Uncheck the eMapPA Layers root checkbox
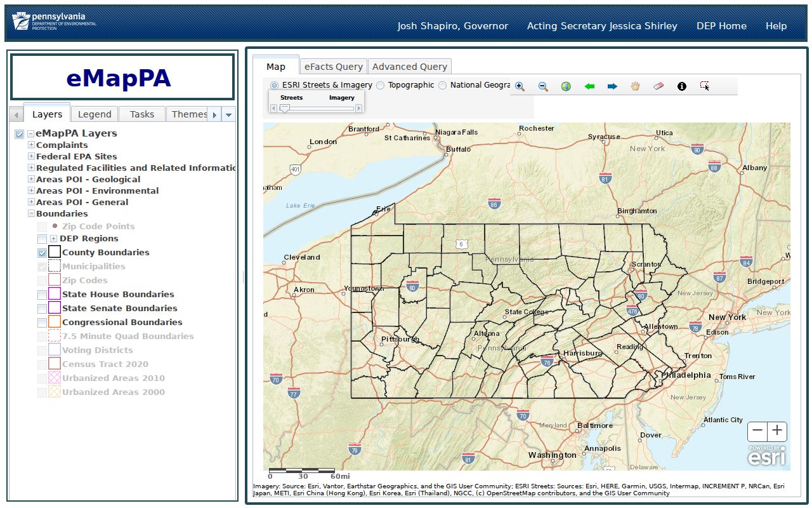Image resolution: width=812 pixels, height=508 pixels. tap(20, 134)
